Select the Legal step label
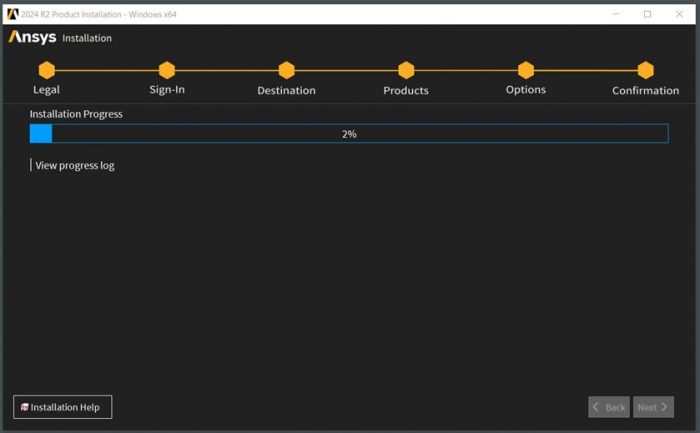The image size is (700, 433). coord(46,90)
